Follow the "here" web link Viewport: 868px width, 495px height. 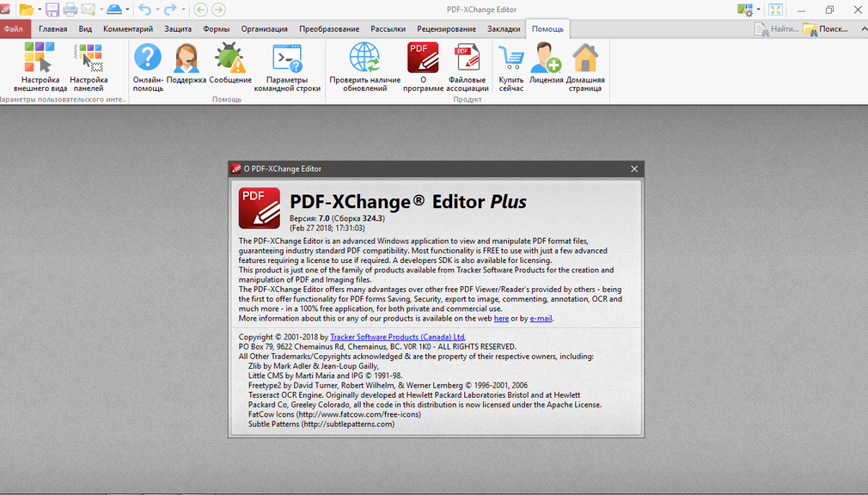pos(501,318)
